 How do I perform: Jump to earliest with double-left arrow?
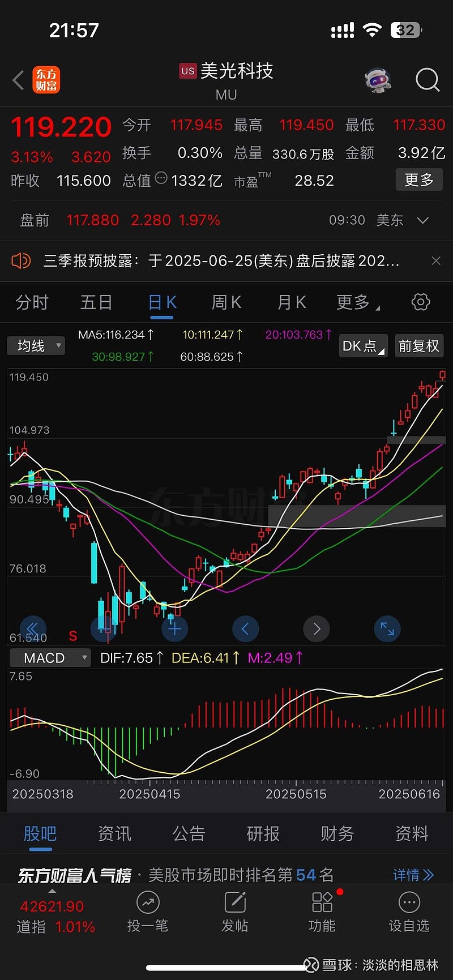coord(33,628)
